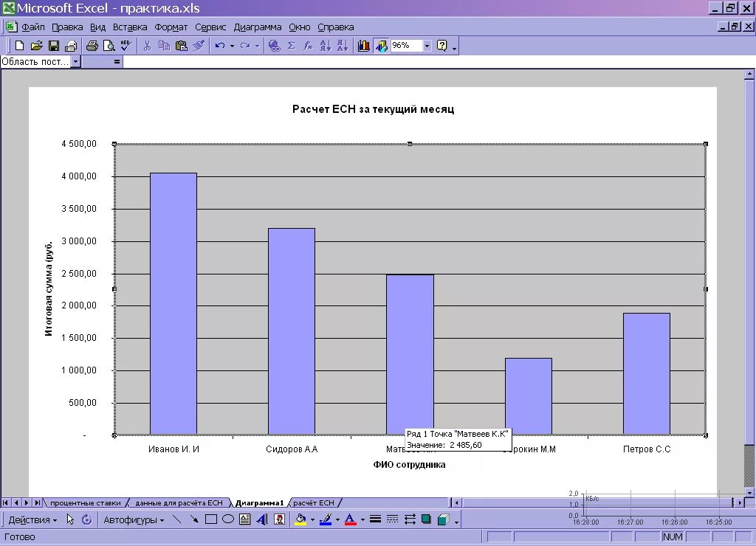Screen dimensions: 756x546
Task: Switch to 'процентные ставки' sheet tab
Action: coord(86,502)
